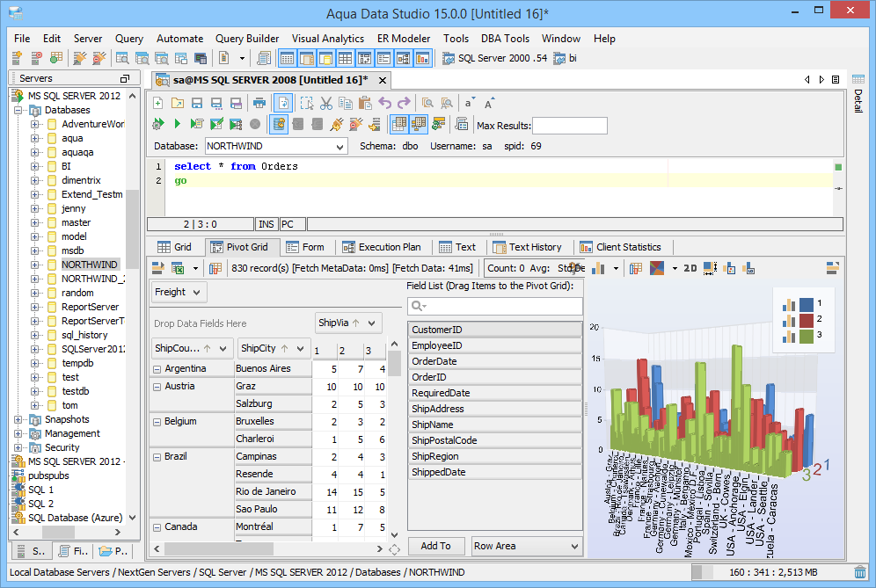The width and height of the screenshot is (876, 588).
Task: Expand the Snapshots tree node
Action: click(x=18, y=420)
